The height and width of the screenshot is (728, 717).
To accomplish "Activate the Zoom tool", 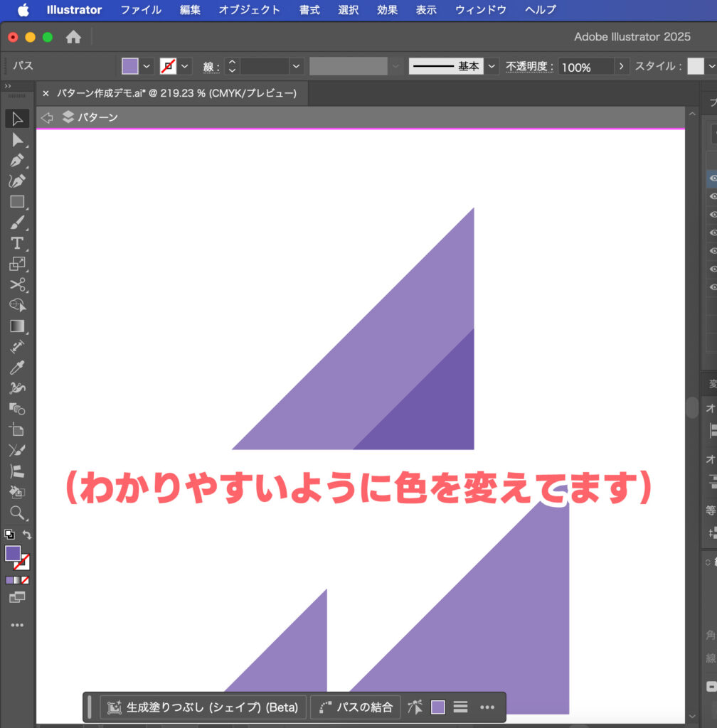I will [17, 513].
